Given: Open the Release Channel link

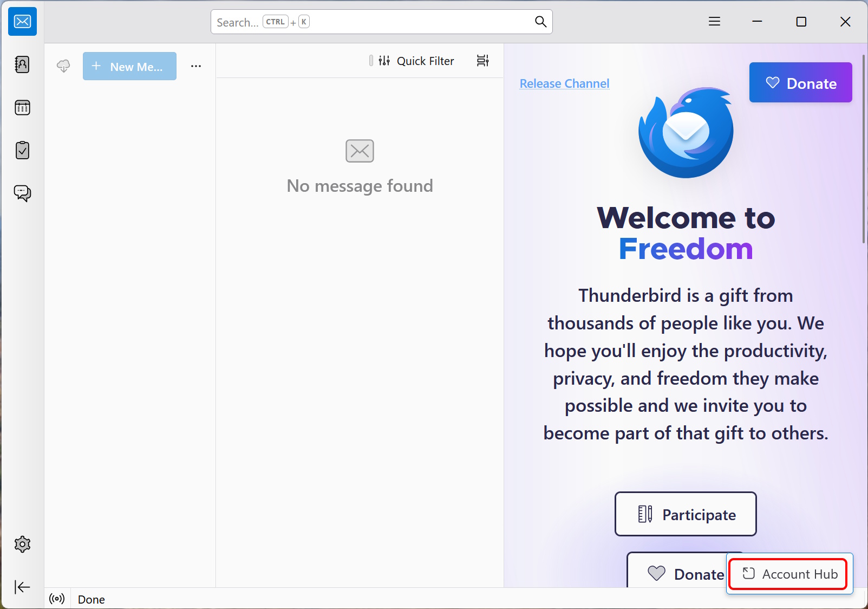Looking at the screenshot, I should (564, 83).
